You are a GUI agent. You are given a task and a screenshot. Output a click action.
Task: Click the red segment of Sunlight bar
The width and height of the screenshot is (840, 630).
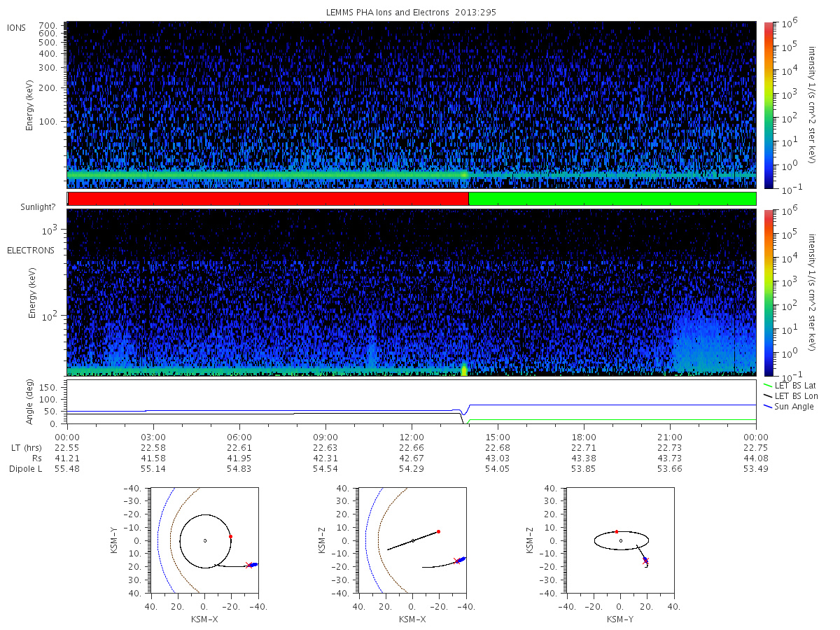[268, 199]
